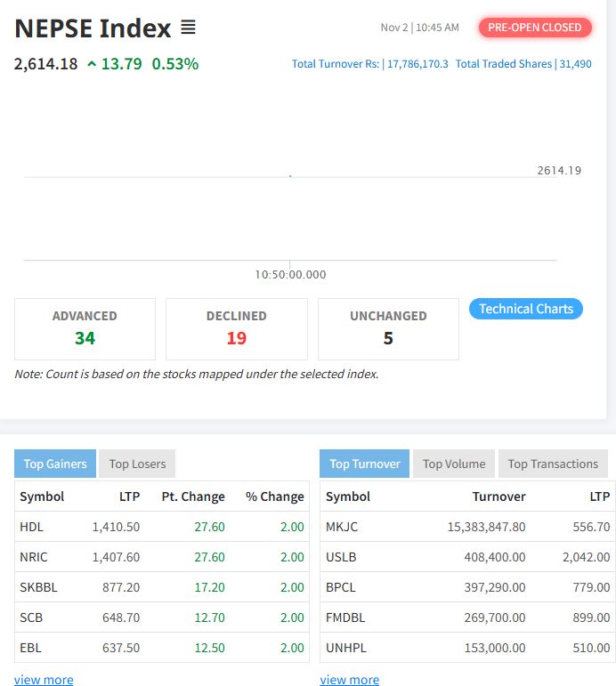Click view more under the turnover table
Screen dimensions: 616x686
click(350, 680)
